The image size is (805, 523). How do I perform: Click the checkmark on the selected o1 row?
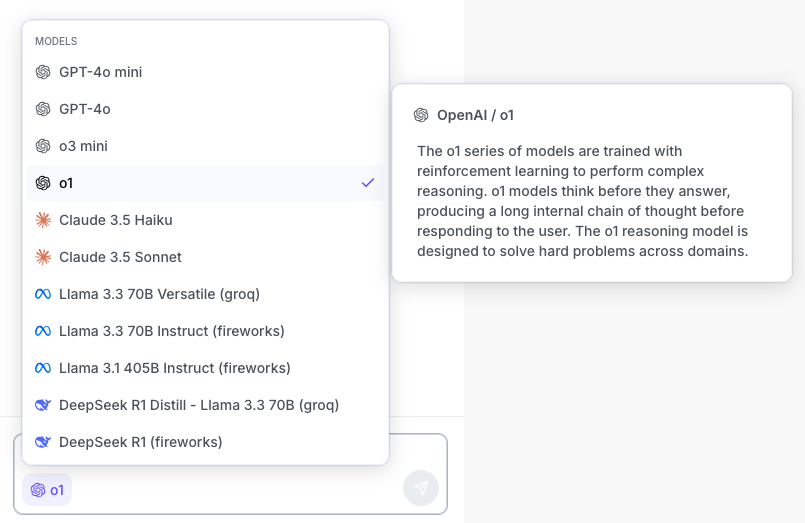(x=368, y=183)
